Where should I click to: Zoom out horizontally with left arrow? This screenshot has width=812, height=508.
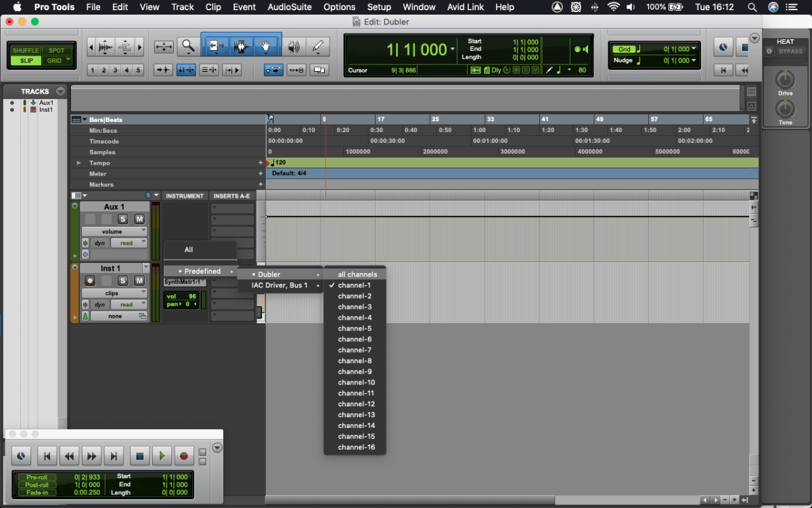pos(91,47)
